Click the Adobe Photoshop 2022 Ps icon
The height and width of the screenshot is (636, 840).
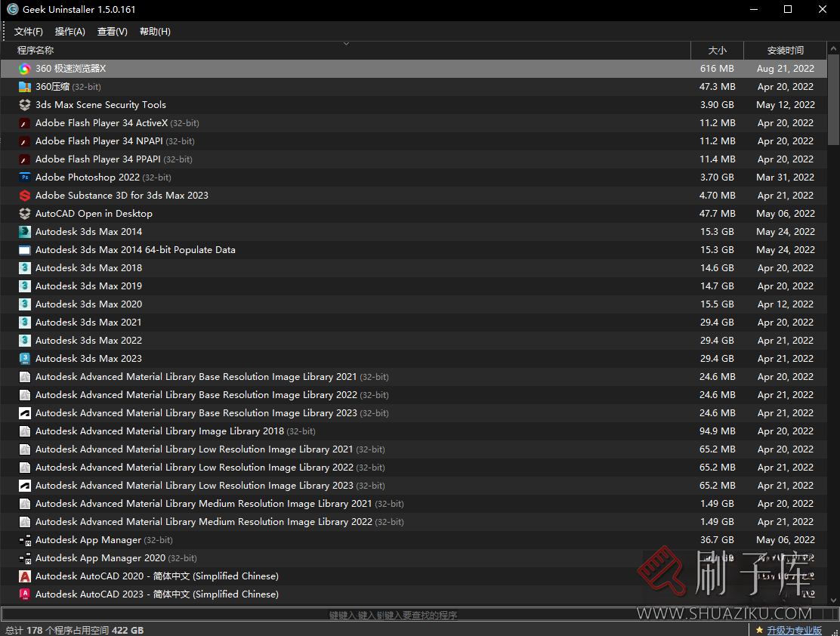click(x=25, y=178)
